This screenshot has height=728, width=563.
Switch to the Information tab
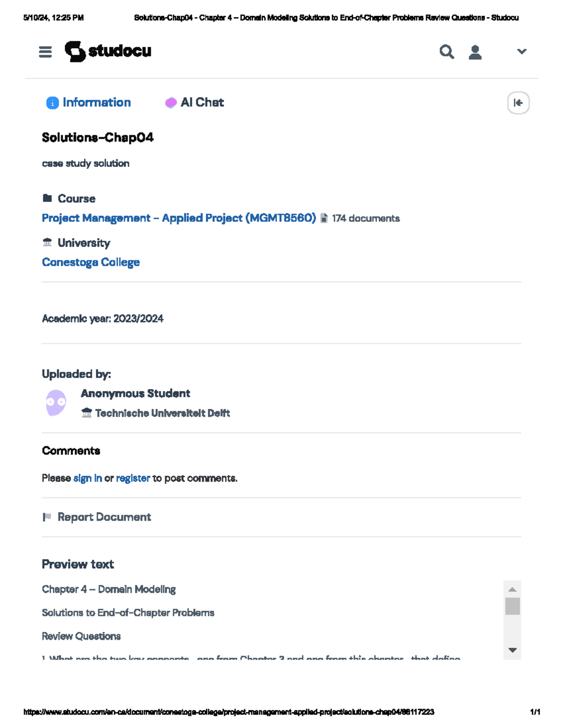(96, 103)
